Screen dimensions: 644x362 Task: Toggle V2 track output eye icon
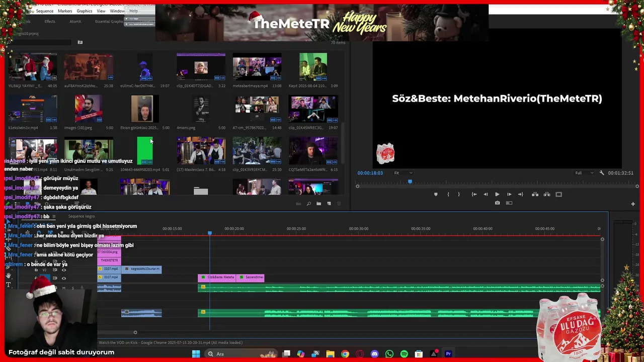pyautogui.click(x=63, y=270)
